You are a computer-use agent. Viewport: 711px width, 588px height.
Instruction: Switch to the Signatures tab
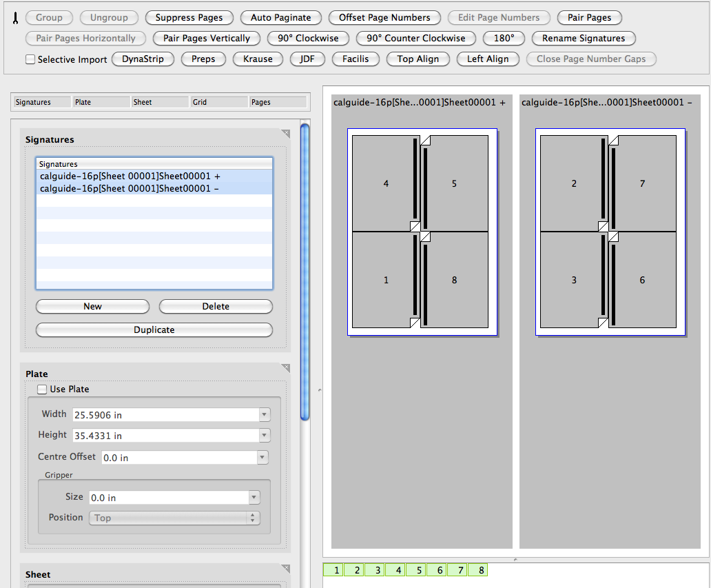42,102
